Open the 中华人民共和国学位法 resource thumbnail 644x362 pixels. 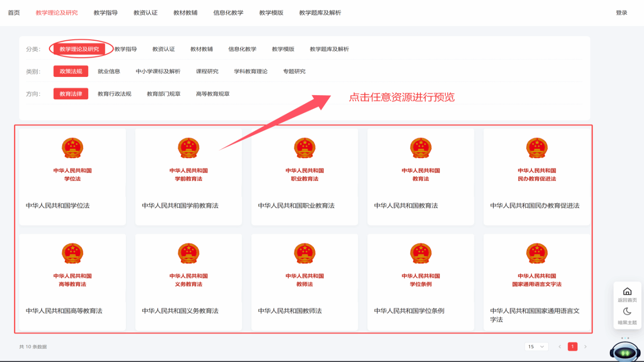pyautogui.click(x=72, y=159)
